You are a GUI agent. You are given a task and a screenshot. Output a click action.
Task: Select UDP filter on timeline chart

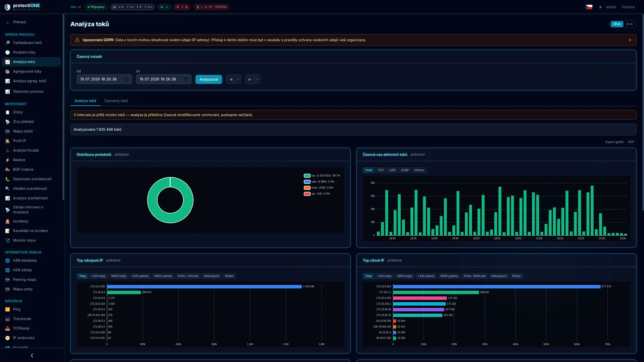[392, 170]
